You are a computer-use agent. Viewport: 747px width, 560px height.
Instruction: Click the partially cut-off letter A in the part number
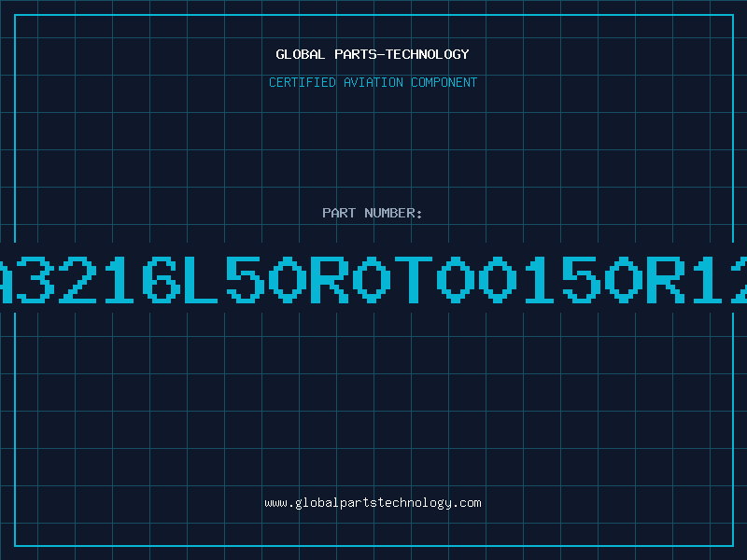pyautogui.click(x=6, y=279)
